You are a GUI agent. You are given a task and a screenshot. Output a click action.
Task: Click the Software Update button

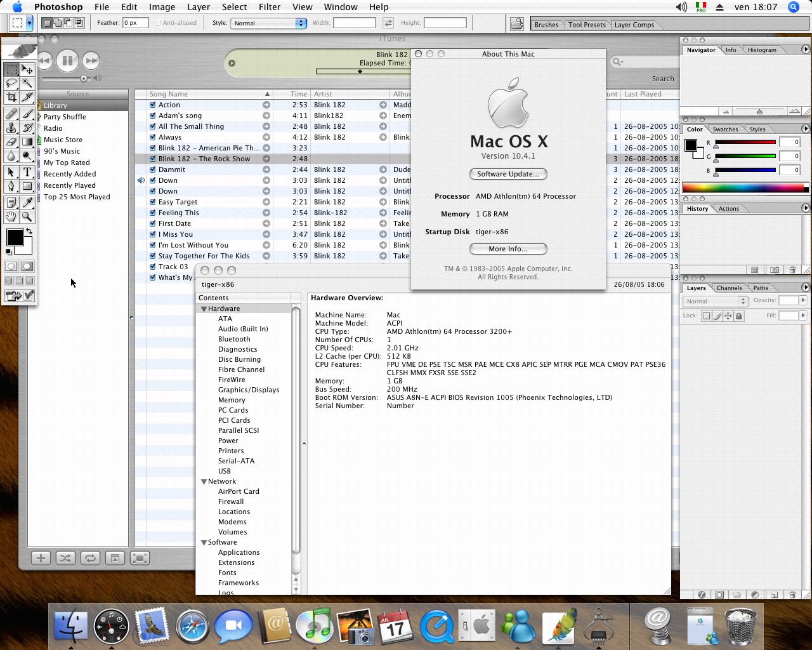coord(508,174)
